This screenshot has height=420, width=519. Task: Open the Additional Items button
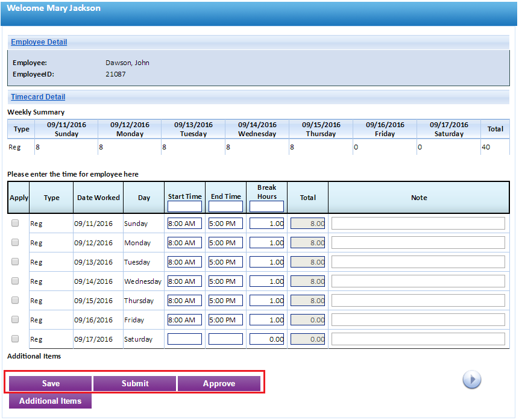[x=50, y=401]
